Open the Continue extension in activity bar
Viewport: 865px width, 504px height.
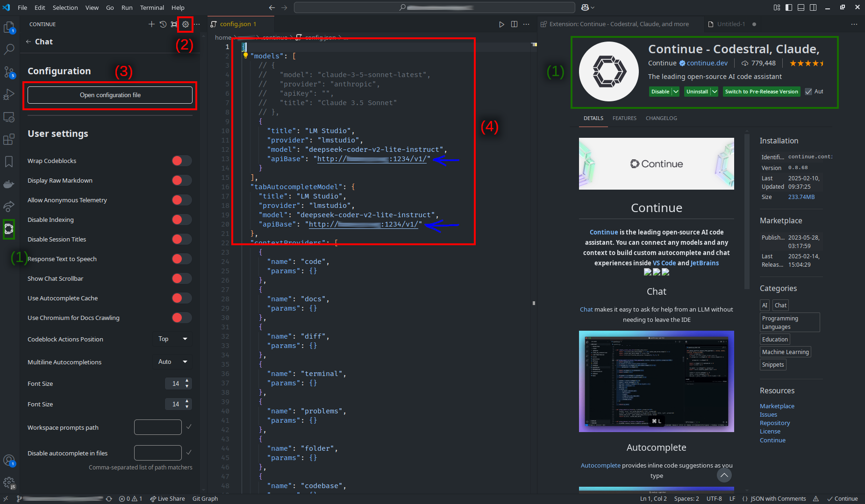9,229
